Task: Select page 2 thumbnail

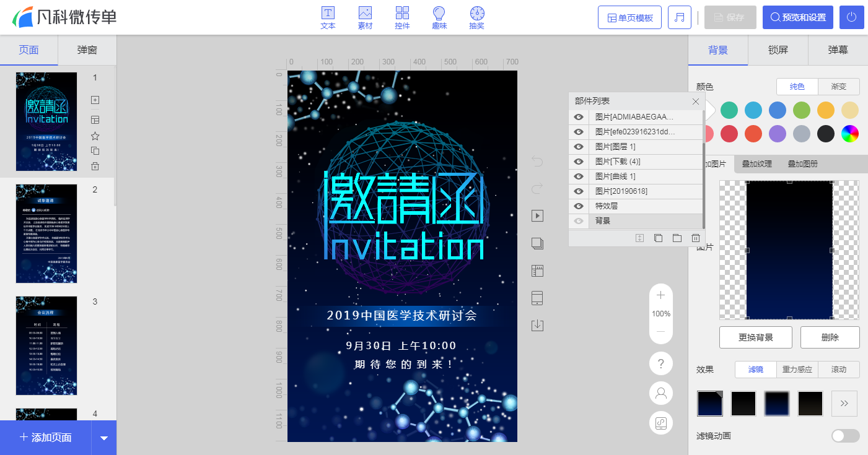Action: (46, 233)
